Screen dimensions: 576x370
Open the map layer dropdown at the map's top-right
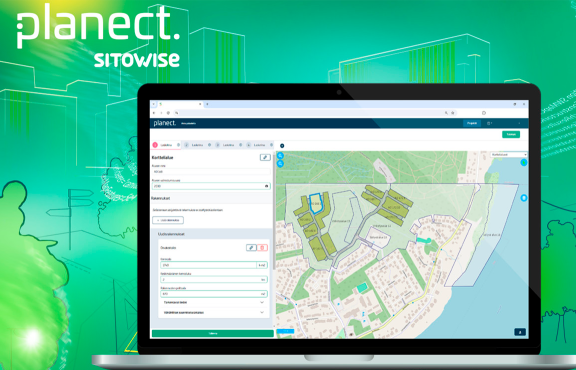coord(509,155)
